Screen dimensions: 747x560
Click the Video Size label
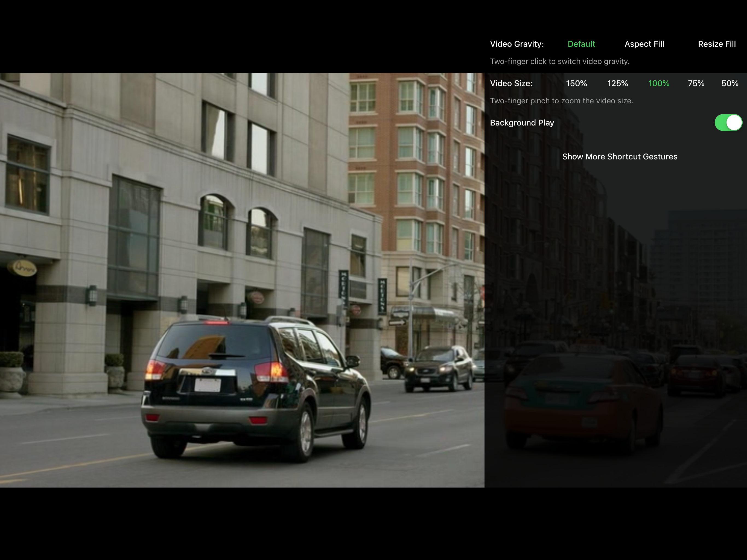(x=511, y=83)
